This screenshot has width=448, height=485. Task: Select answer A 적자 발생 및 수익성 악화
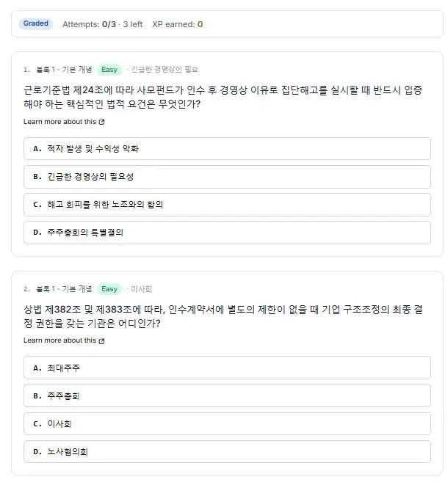pyautogui.click(x=227, y=149)
